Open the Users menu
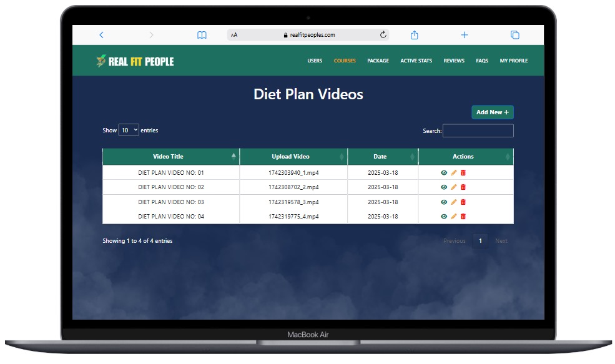615x364 pixels. pyautogui.click(x=315, y=61)
